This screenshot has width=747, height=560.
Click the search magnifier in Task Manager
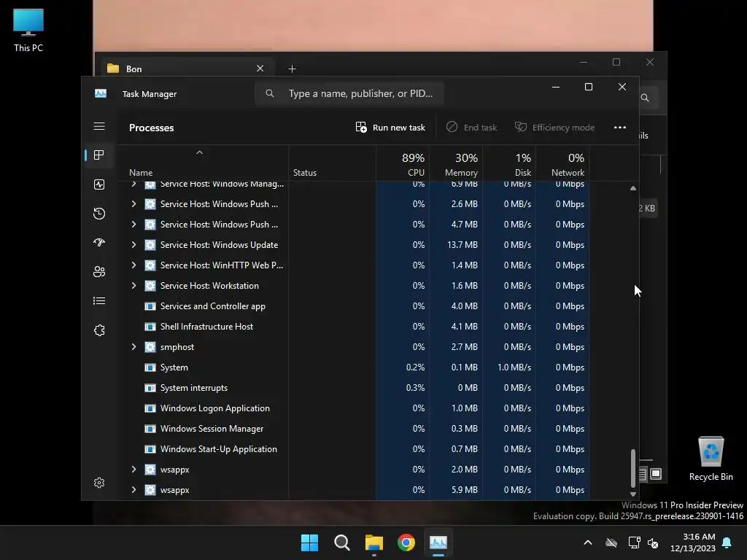270,93
